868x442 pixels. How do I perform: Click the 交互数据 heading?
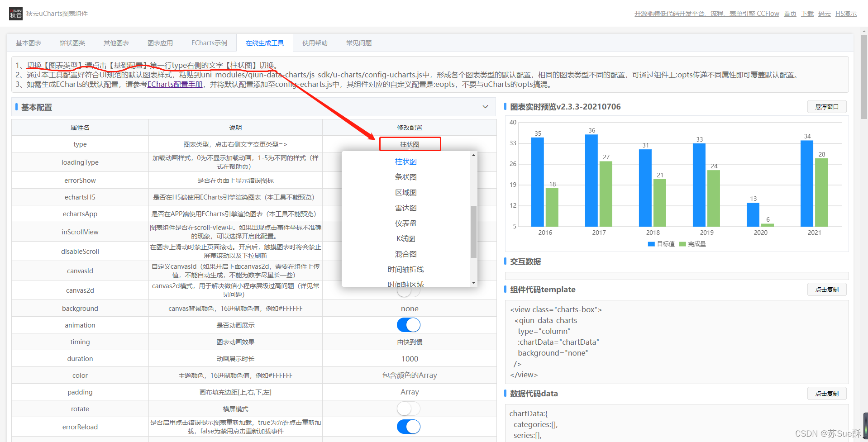coord(525,261)
